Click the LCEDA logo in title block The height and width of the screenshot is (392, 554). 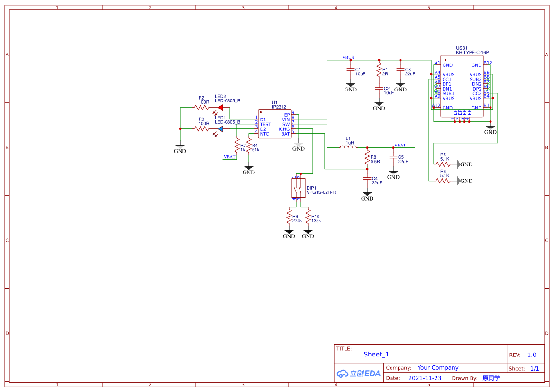pyautogui.click(x=359, y=374)
